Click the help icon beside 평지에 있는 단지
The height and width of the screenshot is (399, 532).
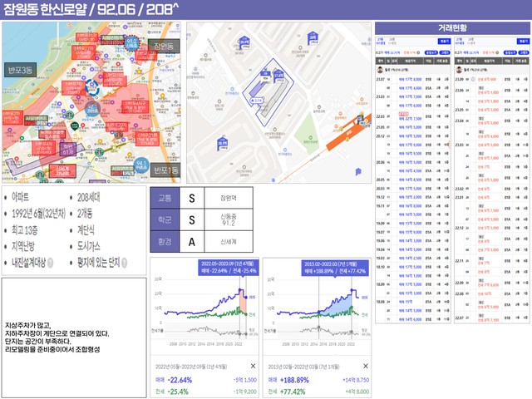[124, 263]
